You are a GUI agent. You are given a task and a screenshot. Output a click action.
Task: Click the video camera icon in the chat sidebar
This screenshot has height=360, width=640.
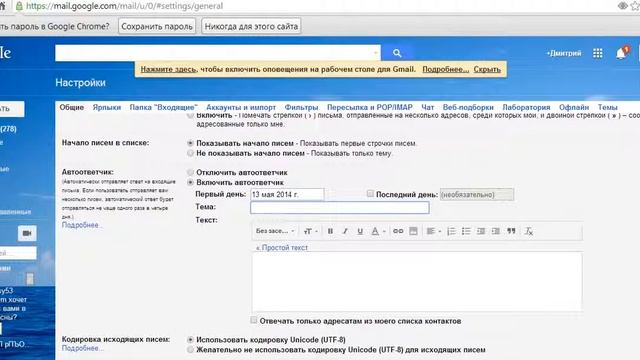point(27,233)
